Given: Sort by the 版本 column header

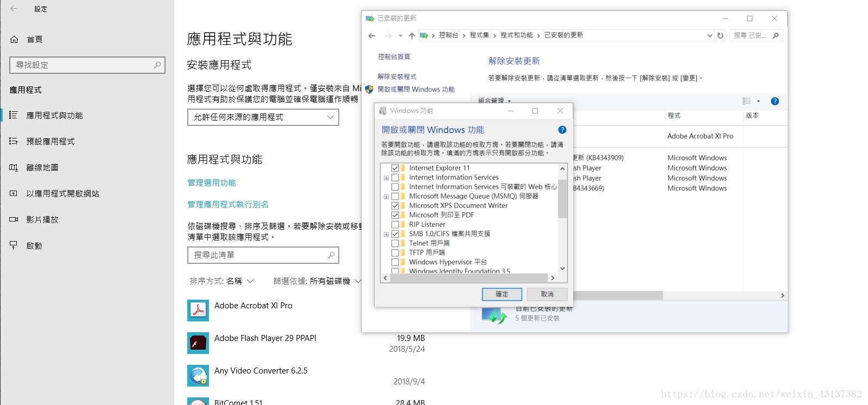Looking at the screenshot, I should [765, 116].
